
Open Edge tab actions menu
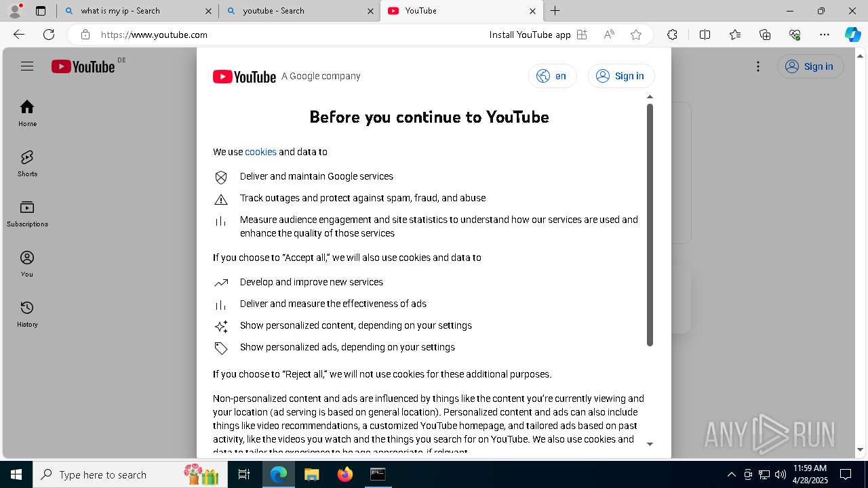41,11
